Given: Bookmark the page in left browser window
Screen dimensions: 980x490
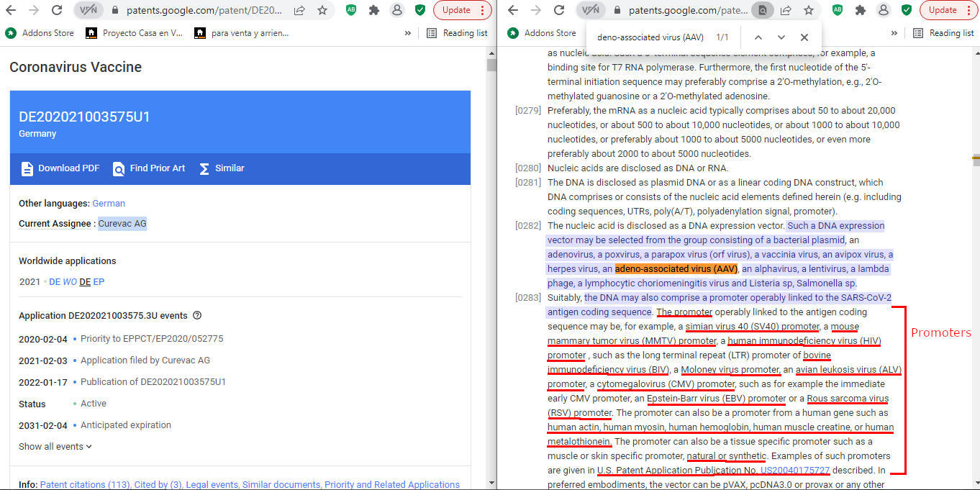Looking at the screenshot, I should coord(322,11).
